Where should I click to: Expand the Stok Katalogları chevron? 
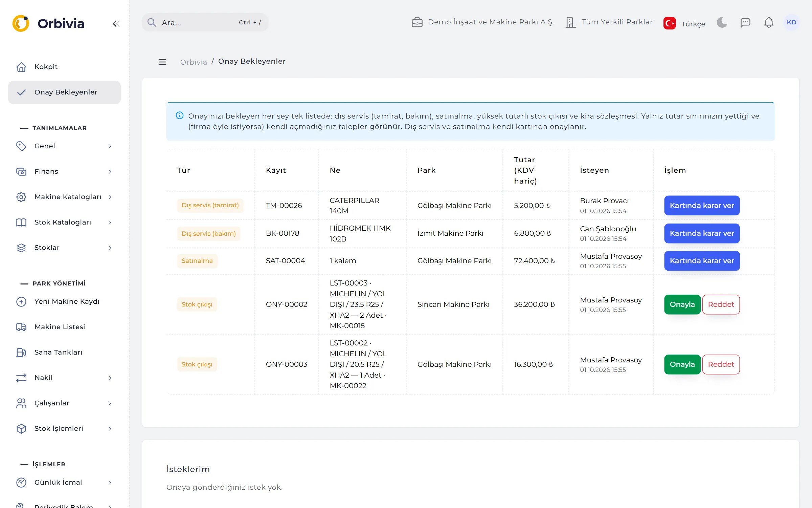[x=110, y=223]
